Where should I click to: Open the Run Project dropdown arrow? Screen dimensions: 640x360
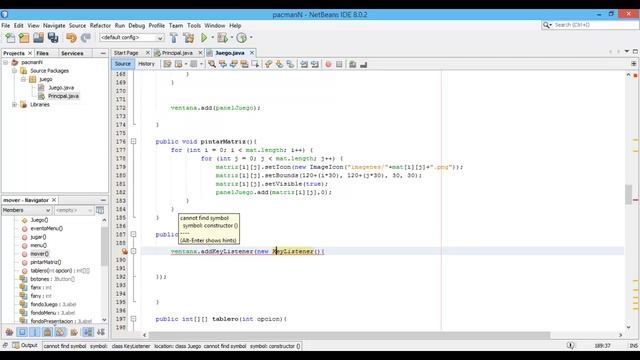(212, 38)
